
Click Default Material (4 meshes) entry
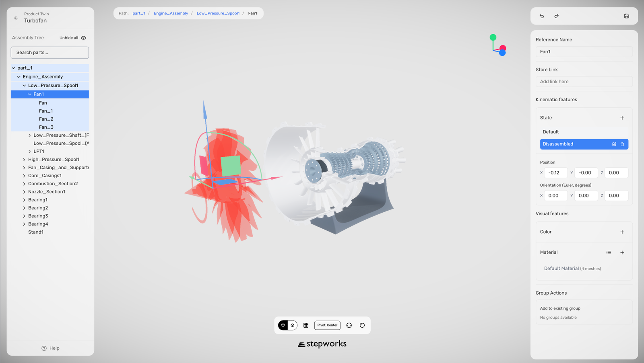pos(572,269)
